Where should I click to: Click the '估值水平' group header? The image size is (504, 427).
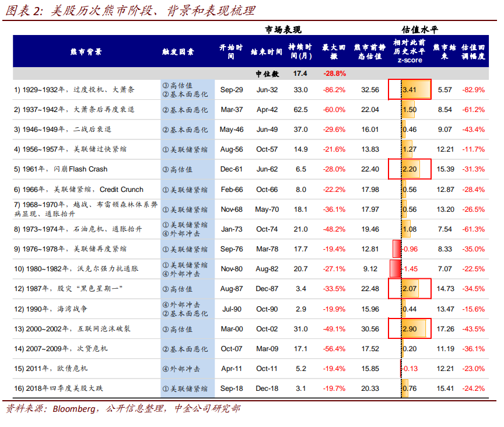419,30
